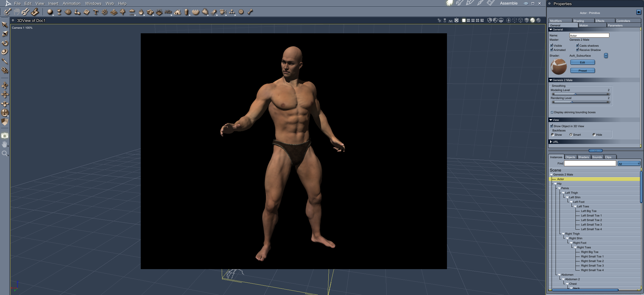Select the eyedropper tool

click(x=5, y=61)
